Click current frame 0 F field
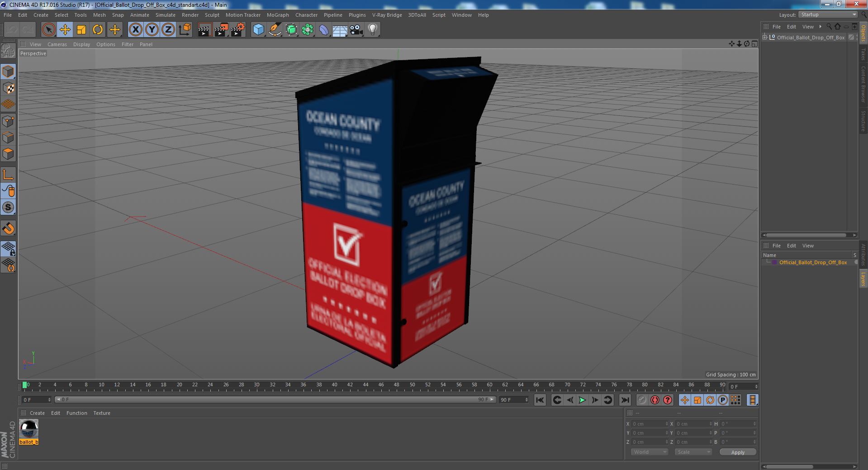868x470 pixels. coord(37,400)
